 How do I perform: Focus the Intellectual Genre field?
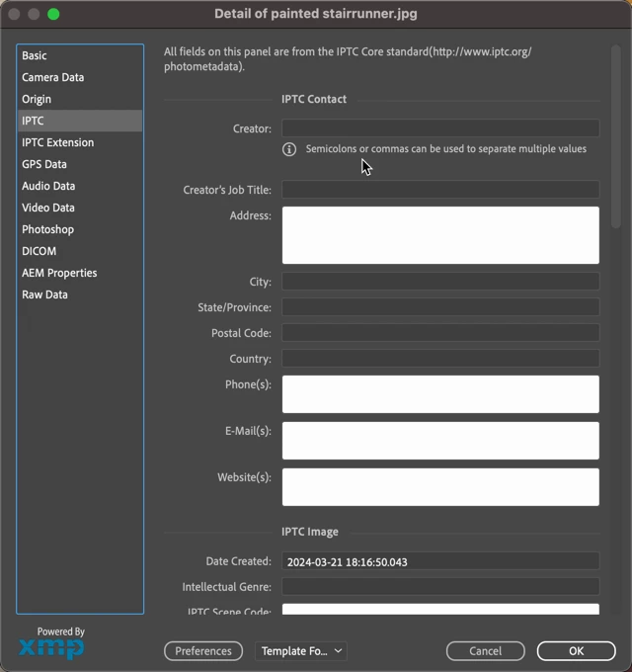click(440, 586)
